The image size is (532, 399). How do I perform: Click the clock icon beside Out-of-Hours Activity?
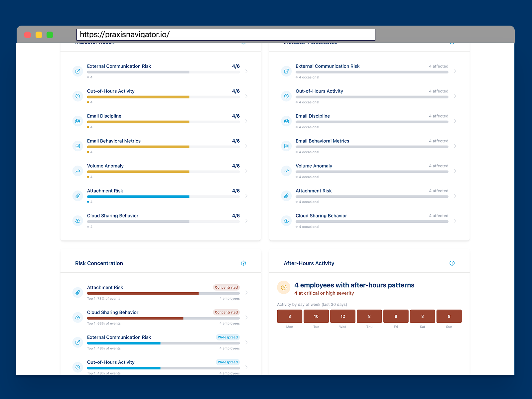78,96
